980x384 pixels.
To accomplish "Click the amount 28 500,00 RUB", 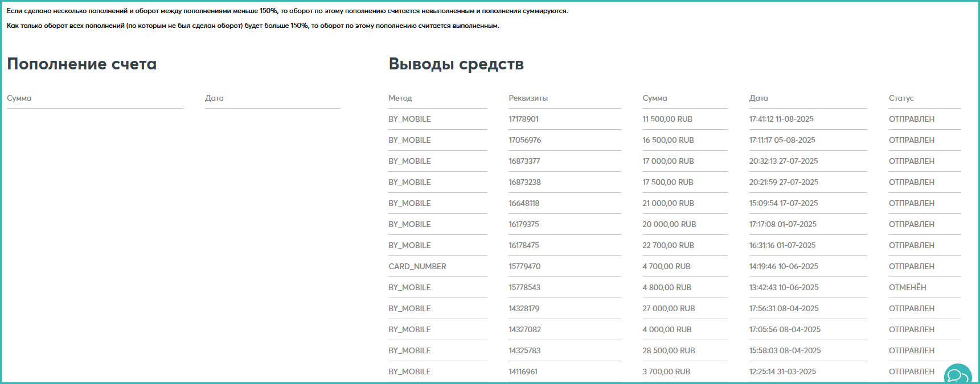I will coord(669,350).
